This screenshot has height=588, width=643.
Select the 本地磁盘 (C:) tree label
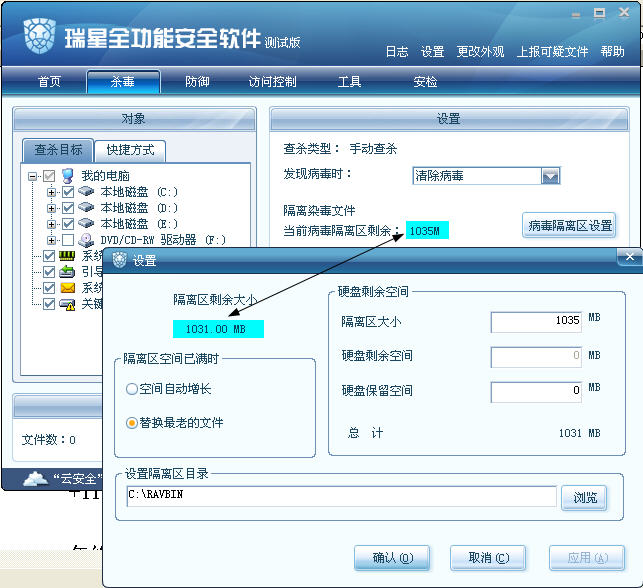(139, 192)
